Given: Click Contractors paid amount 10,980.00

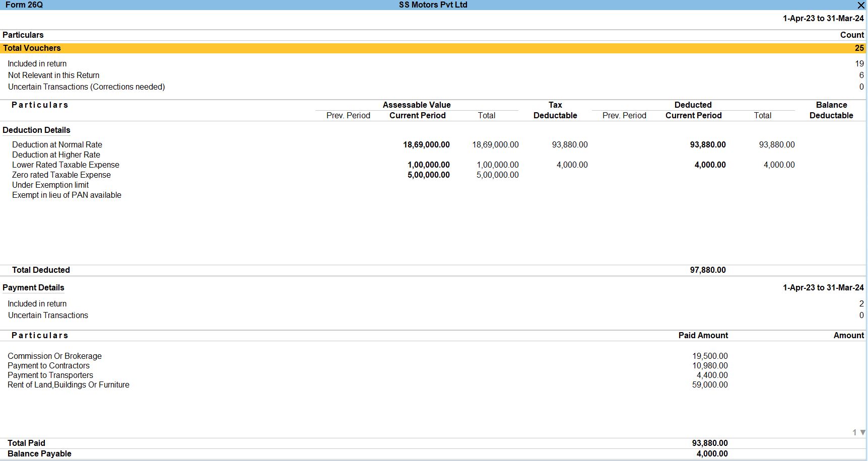Looking at the screenshot, I should click(x=710, y=365).
